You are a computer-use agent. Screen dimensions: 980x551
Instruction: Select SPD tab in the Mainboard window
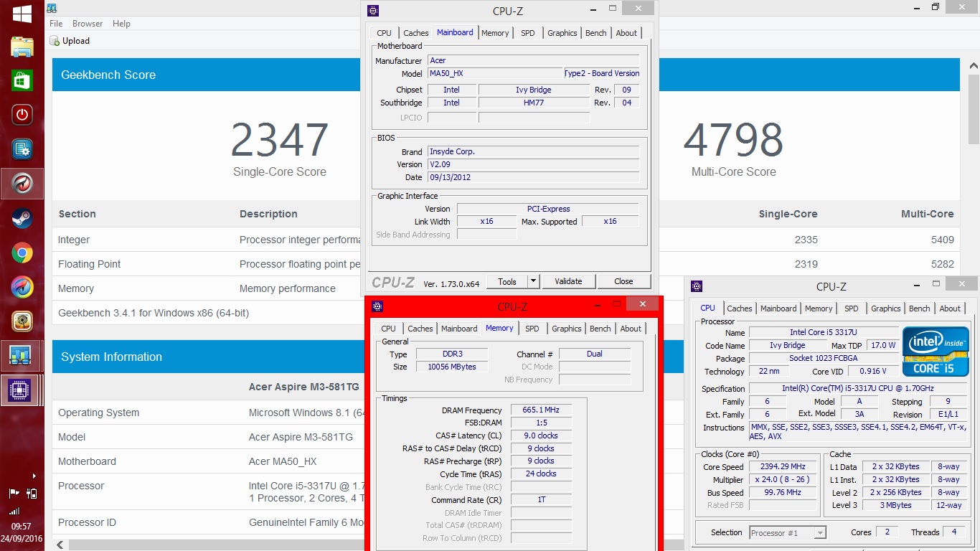point(528,33)
